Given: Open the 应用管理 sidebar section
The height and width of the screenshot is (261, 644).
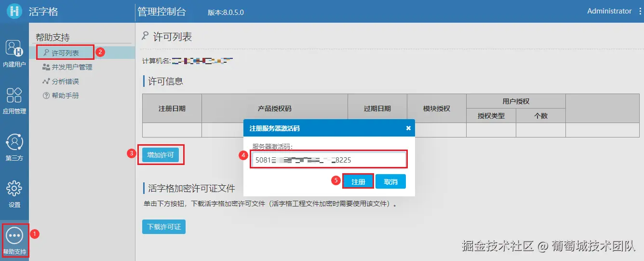Looking at the screenshot, I should 14,100.
